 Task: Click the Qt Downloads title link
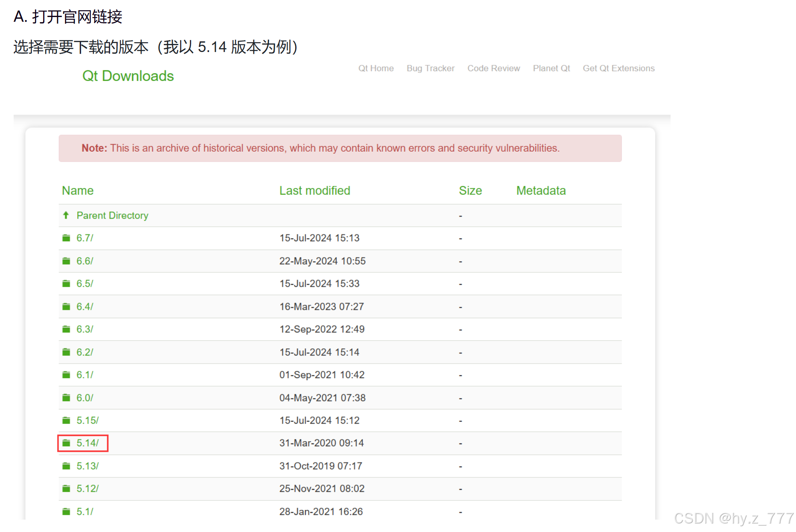tap(128, 76)
